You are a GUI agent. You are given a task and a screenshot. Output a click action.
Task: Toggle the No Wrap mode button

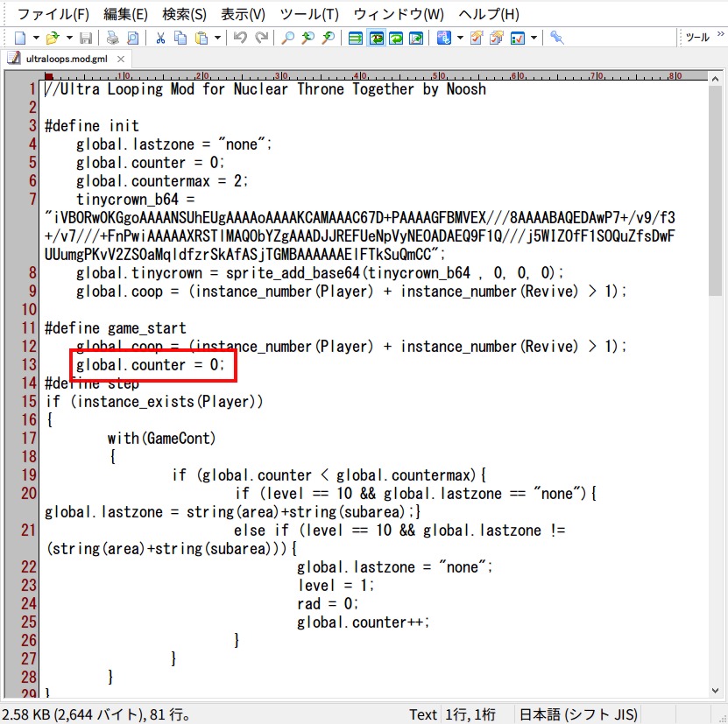[x=356, y=38]
